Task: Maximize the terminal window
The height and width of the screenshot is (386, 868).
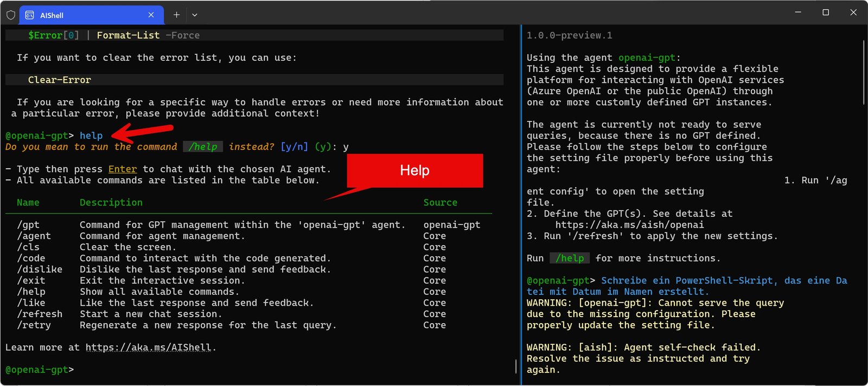Action: pos(826,12)
